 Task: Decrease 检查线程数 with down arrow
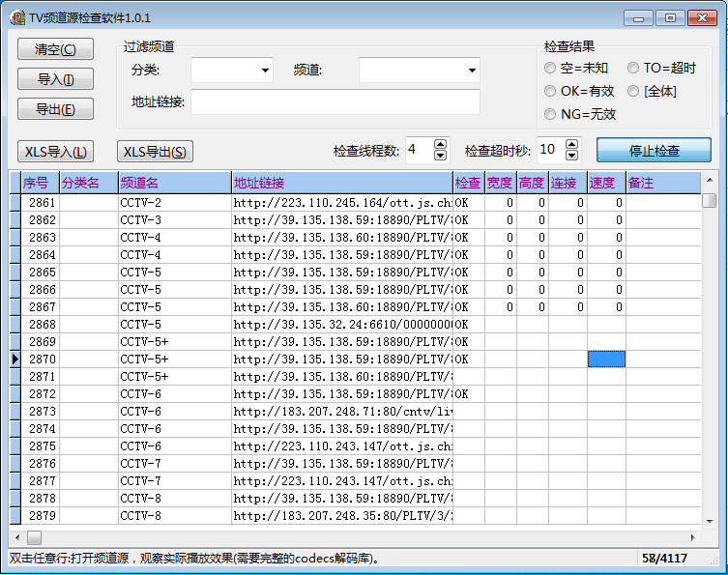pyautogui.click(x=440, y=156)
